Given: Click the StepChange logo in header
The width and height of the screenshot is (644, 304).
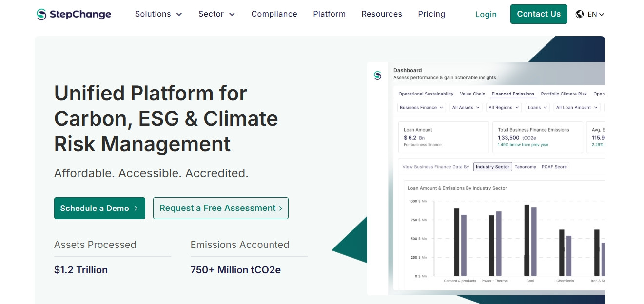Looking at the screenshot, I should 74,14.
